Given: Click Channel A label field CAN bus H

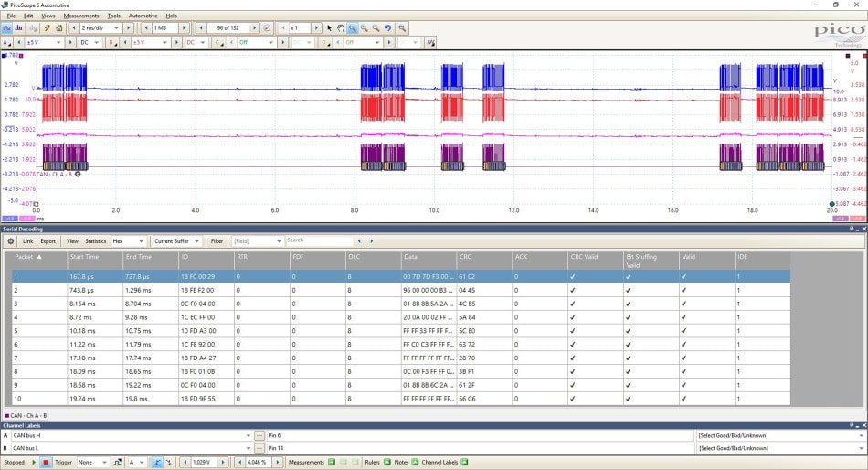Looking at the screenshot, I should (132, 435).
